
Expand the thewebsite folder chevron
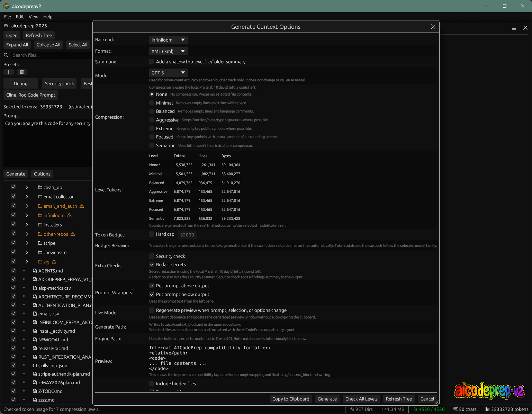pyautogui.click(x=27, y=252)
